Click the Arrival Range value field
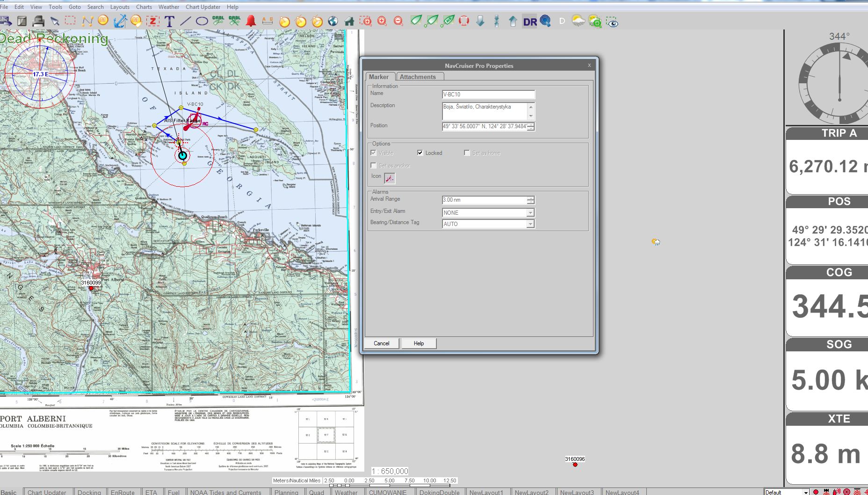The height and width of the screenshot is (495, 868). (x=485, y=200)
